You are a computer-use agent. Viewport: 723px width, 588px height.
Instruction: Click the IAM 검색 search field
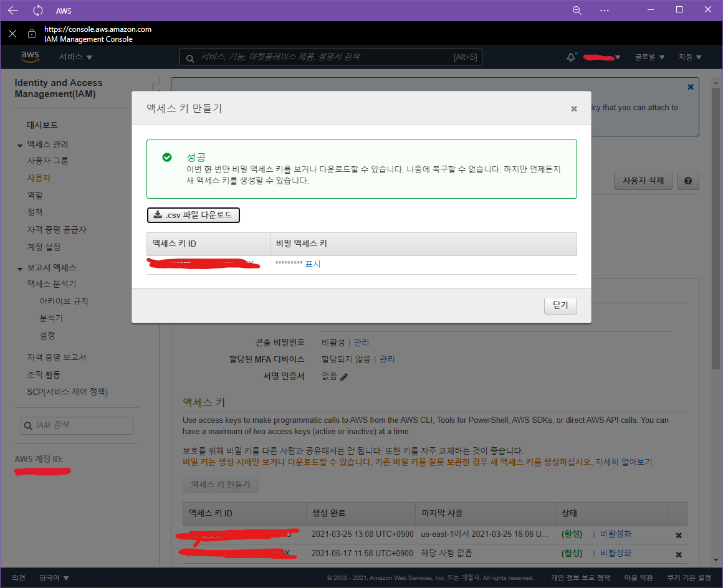click(x=77, y=426)
